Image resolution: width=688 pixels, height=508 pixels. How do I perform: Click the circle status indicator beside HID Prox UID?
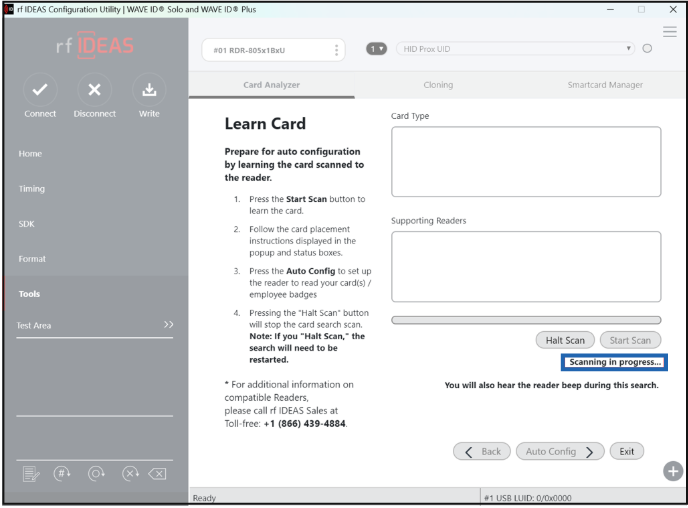(x=647, y=49)
